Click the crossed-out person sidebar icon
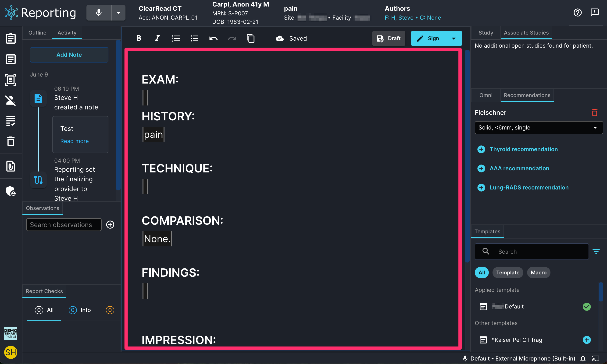This screenshot has width=607, height=364. coord(11,100)
